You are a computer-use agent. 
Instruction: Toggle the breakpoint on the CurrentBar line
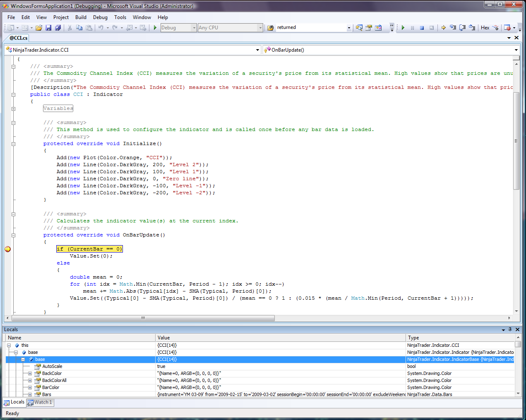pyautogui.click(x=7, y=249)
